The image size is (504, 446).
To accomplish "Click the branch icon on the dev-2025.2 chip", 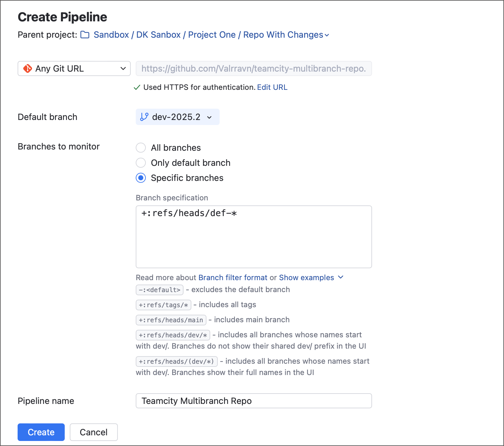I will tap(144, 117).
